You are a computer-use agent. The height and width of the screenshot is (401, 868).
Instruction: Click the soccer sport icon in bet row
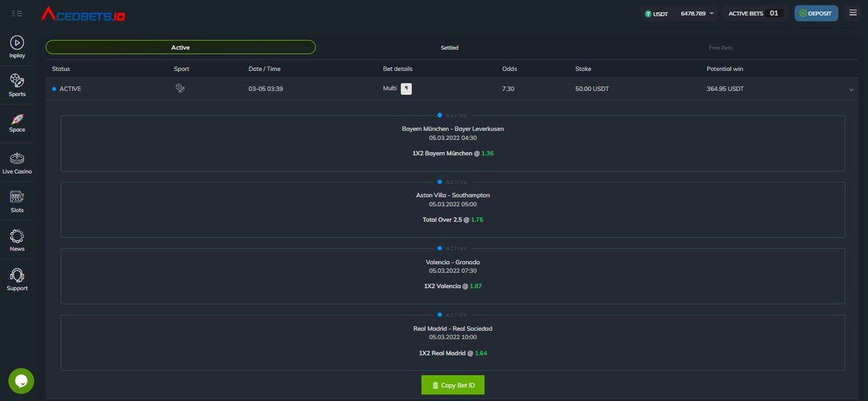pos(180,88)
